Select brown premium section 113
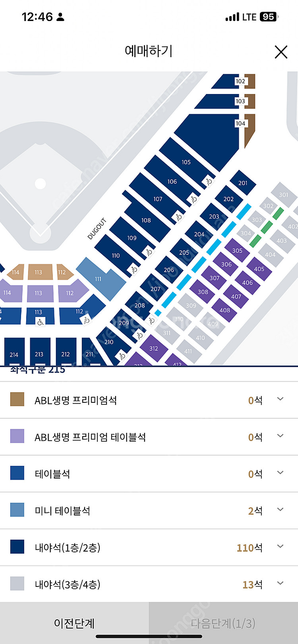The image size is (298, 644). [x=39, y=272]
